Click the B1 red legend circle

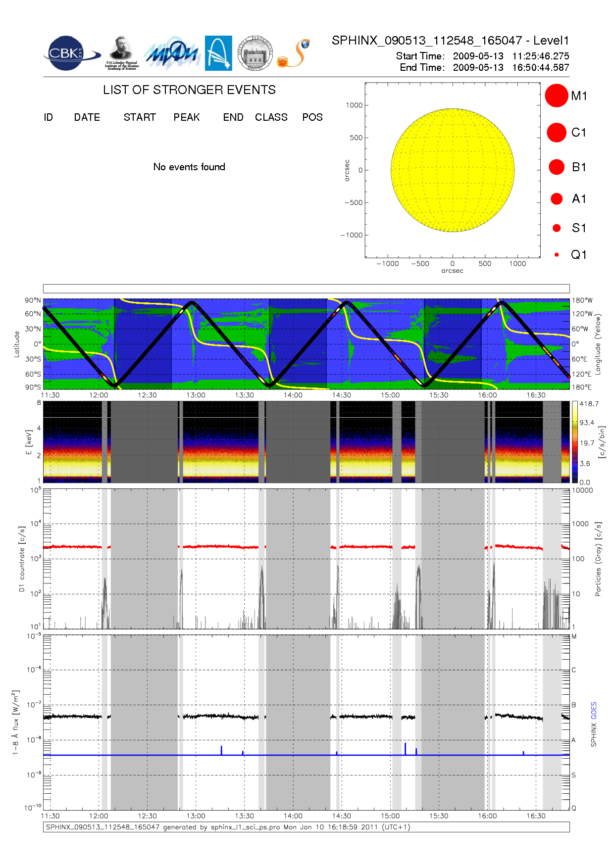(x=557, y=167)
